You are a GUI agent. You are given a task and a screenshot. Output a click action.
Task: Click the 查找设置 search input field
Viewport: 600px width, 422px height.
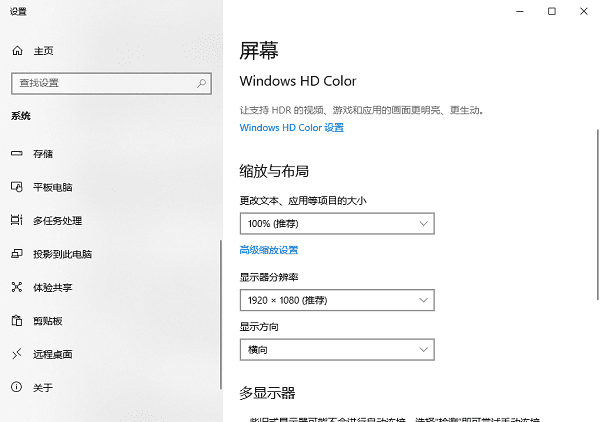click(100, 83)
